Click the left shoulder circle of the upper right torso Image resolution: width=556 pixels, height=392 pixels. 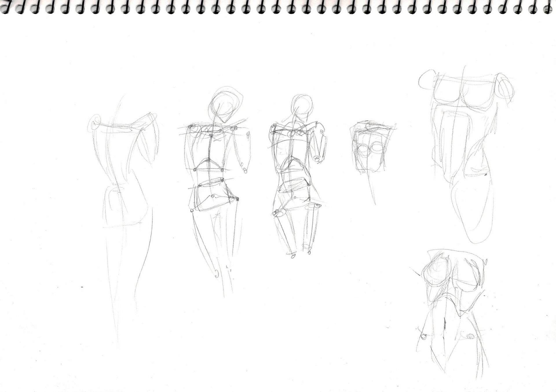(426, 79)
